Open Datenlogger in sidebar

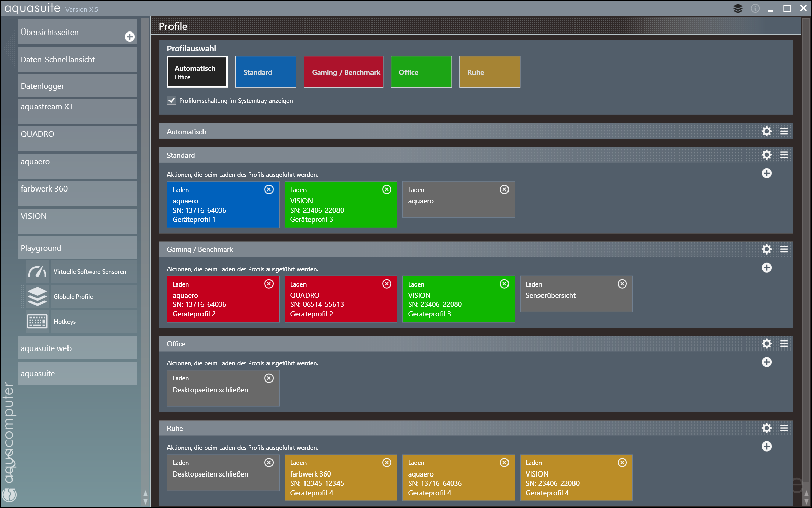78,86
